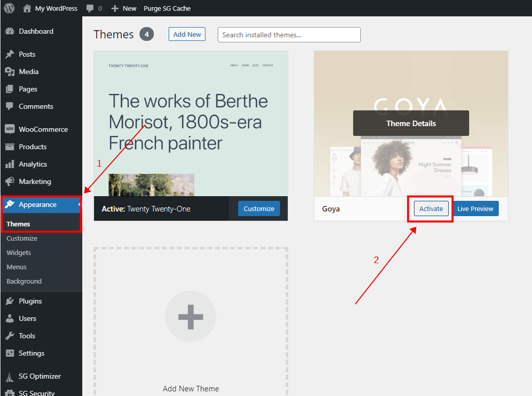Open the Tools menu label

tap(27, 336)
